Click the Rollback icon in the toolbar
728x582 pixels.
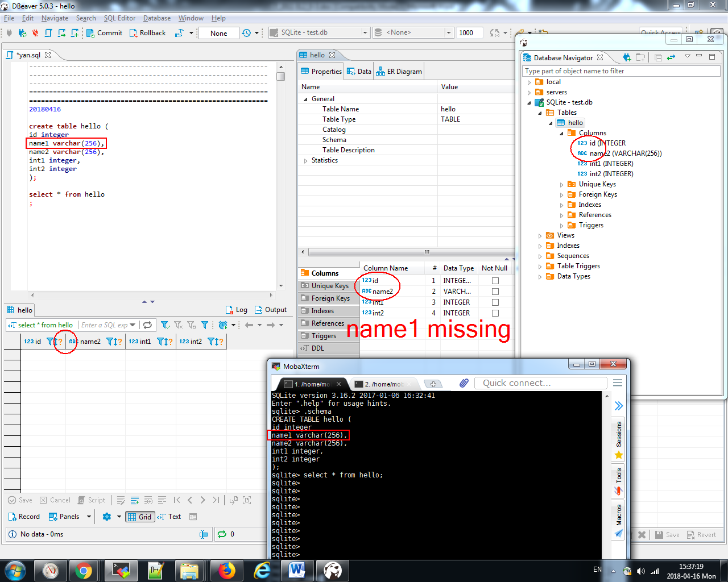coord(147,33)
